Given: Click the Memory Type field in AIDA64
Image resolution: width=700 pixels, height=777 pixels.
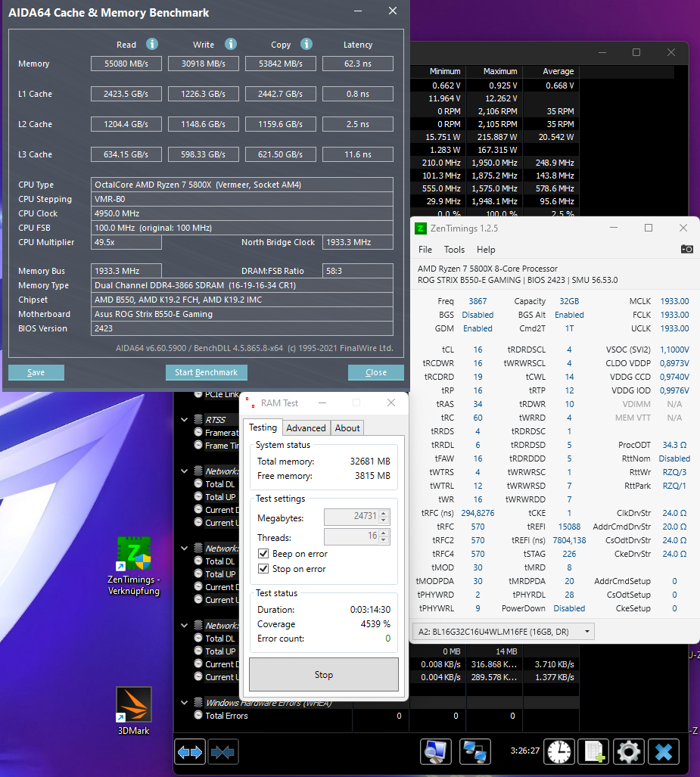Looking at the screenshot, I should click(x=242, y=285).
